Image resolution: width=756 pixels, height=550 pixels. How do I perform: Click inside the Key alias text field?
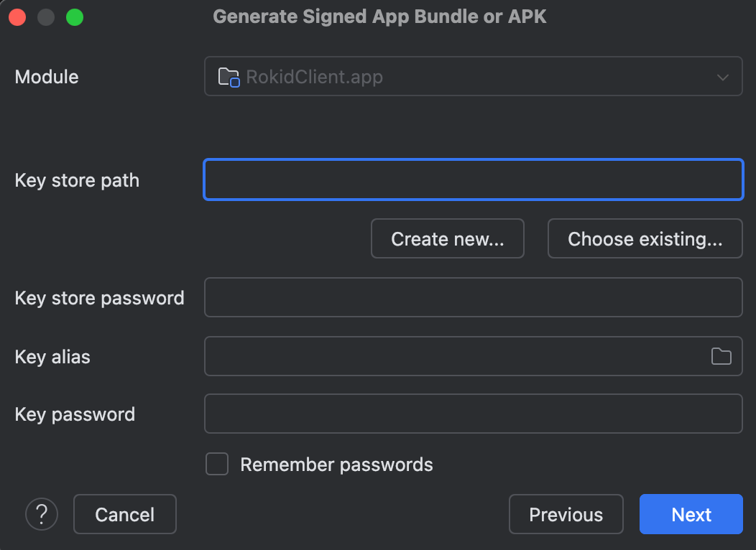pyautogui.click(x=453, y=356)
